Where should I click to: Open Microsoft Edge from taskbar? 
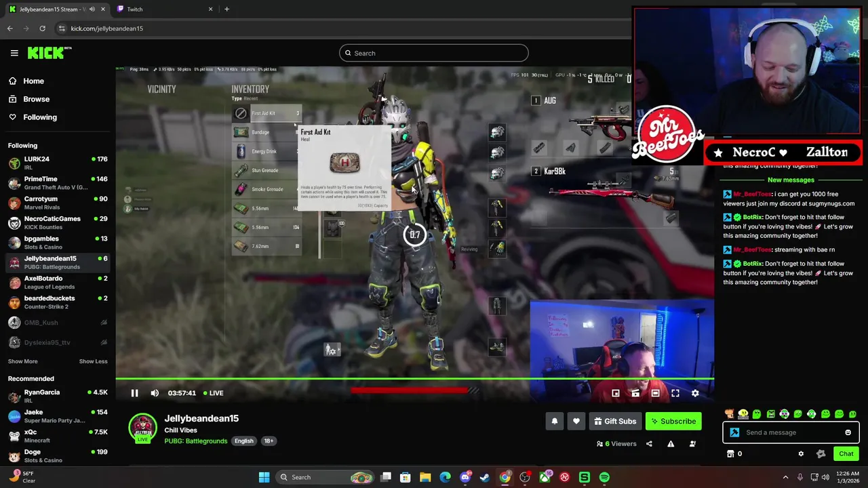(445, 477)
